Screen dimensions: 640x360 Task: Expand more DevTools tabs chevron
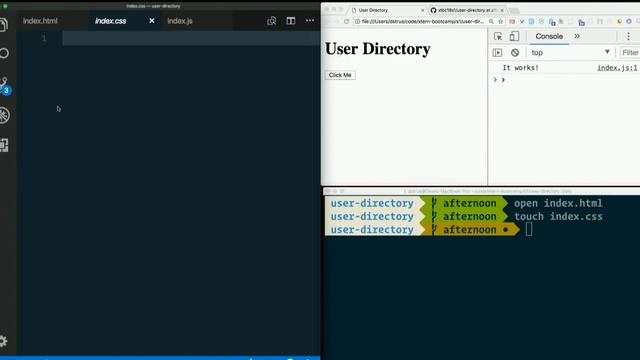[x=577, y=36]
